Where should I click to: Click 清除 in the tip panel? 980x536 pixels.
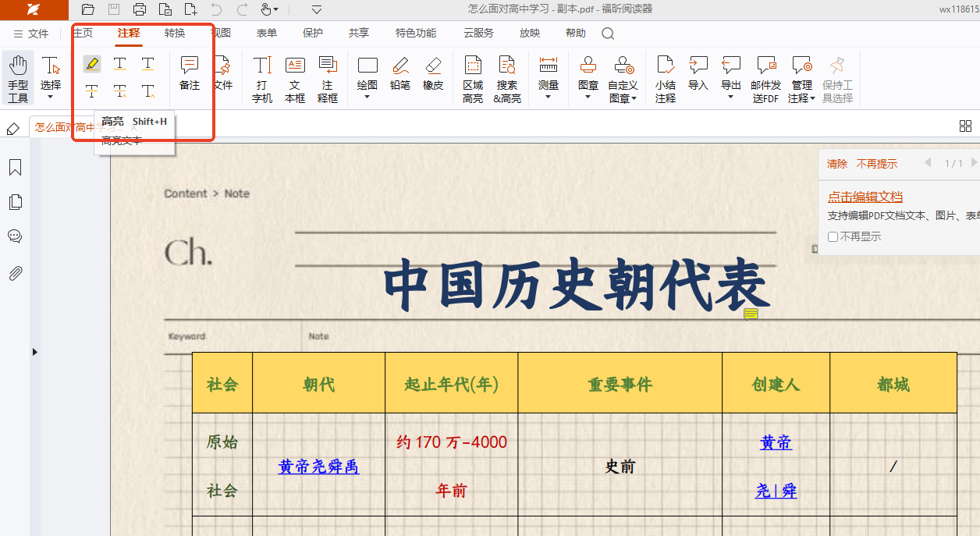pos(836,164)
